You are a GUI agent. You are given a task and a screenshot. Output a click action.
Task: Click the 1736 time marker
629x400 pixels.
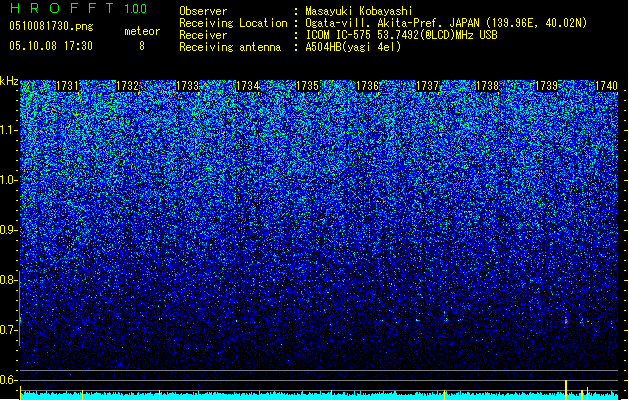tap(367, 86)
